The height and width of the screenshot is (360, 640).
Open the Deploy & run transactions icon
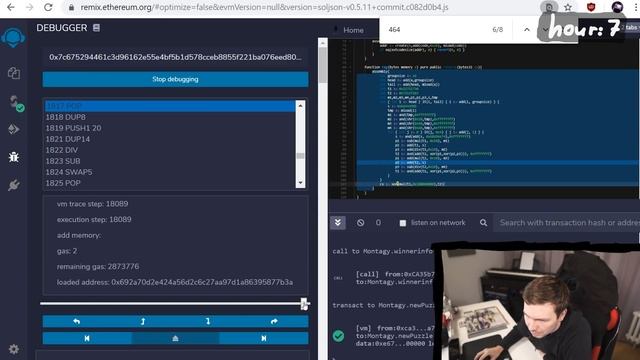coord(13,129)
